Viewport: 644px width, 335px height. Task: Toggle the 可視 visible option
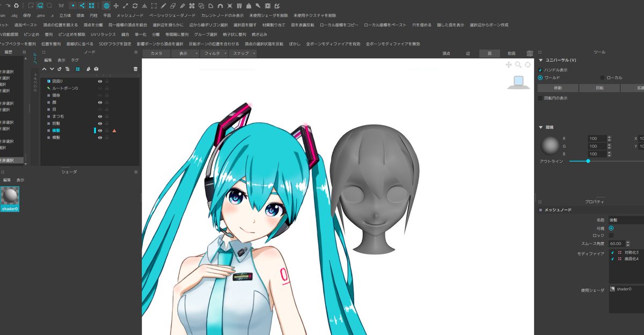(611, 228)
